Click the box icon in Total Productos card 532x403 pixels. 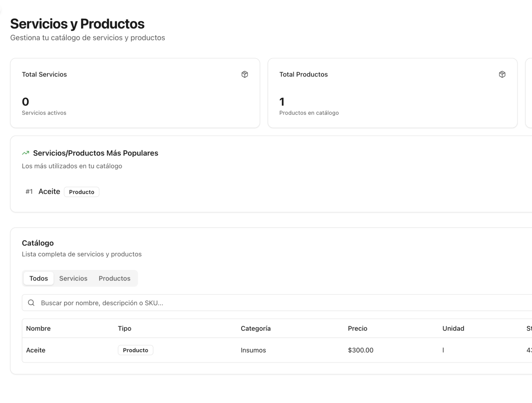pos(502,75)
